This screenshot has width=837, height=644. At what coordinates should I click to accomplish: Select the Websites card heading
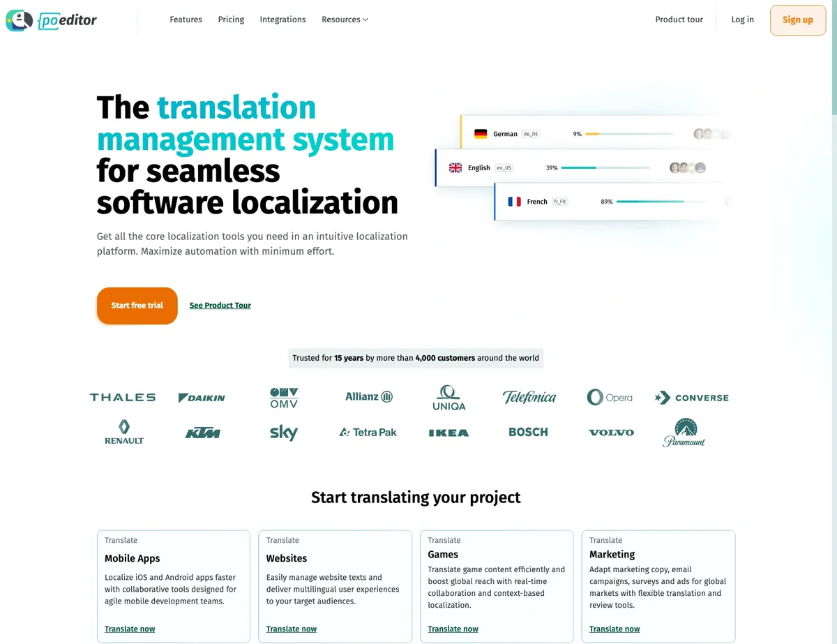[x=287, y=558]
